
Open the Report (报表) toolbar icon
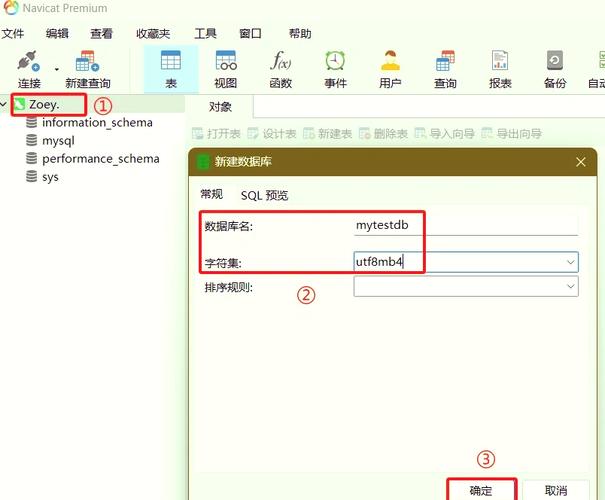[x=500, y=68]
